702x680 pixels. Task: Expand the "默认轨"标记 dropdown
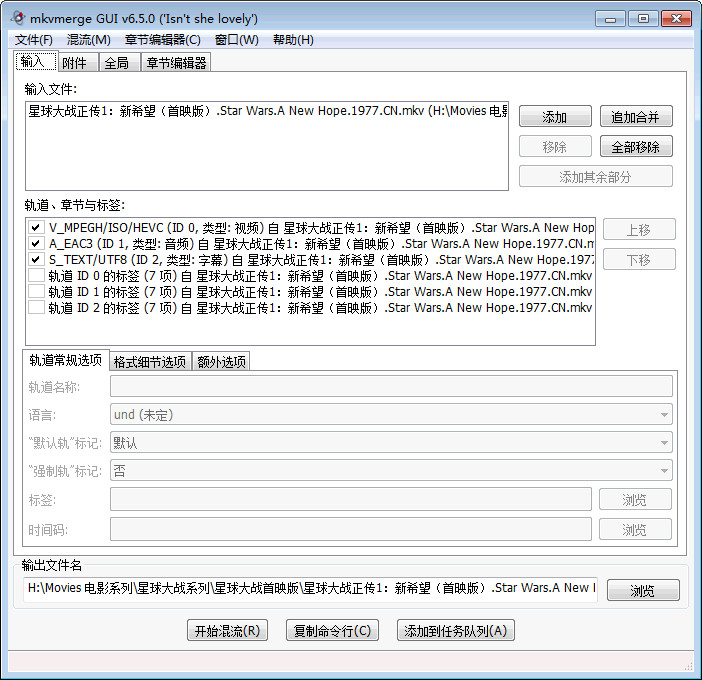pyautogui.click(x=390, y=442)
